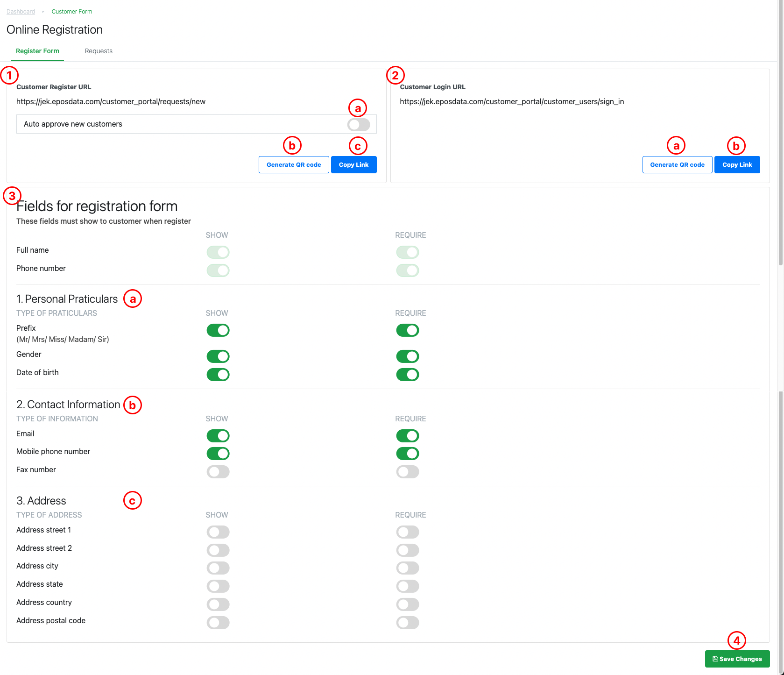Enable Show for Address city
The height and width of the screenshot is (675, 784).
click(218, 568)
